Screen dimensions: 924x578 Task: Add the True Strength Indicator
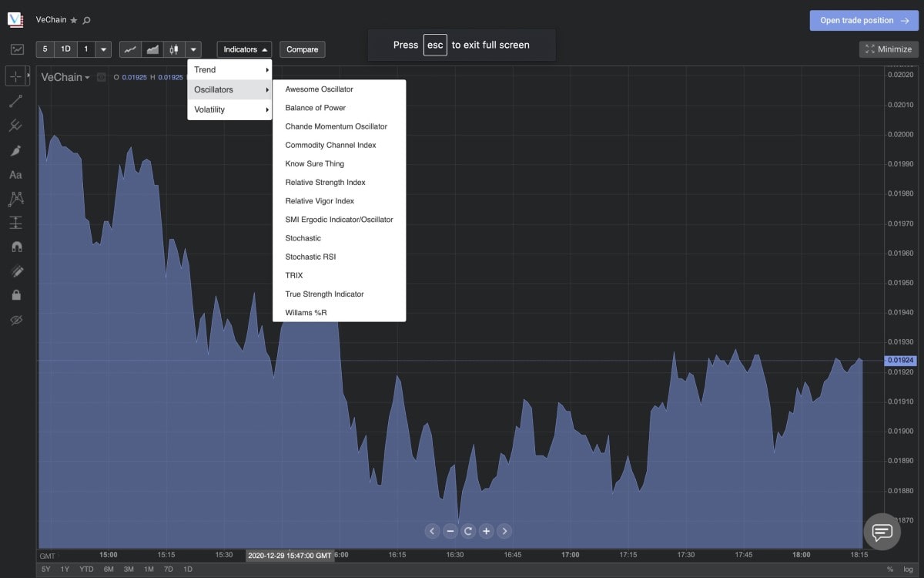click(x=339, y=294)
